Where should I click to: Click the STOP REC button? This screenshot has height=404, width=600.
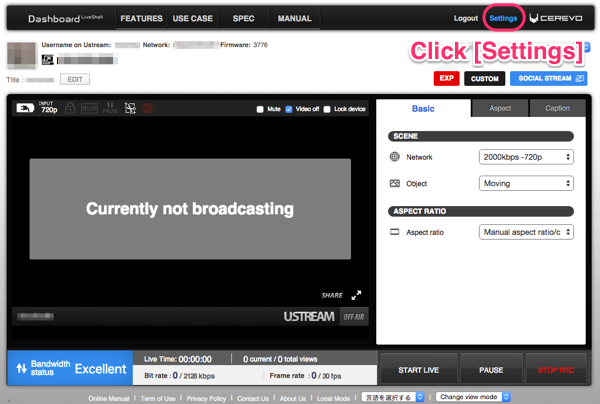[x=556, y=370]
